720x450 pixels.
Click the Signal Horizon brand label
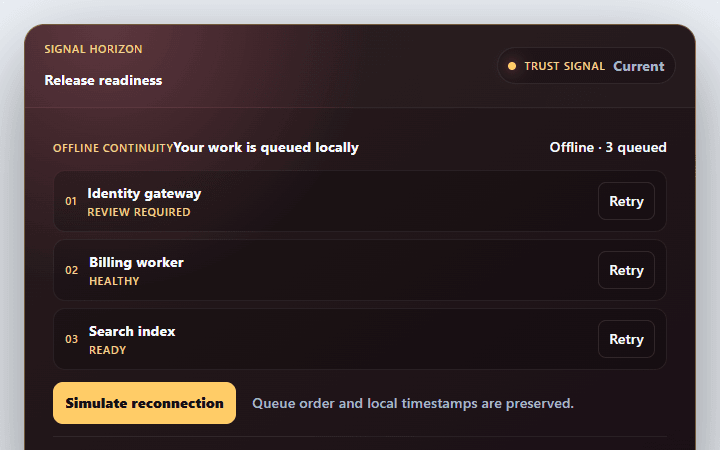click(x=93, y=49)
